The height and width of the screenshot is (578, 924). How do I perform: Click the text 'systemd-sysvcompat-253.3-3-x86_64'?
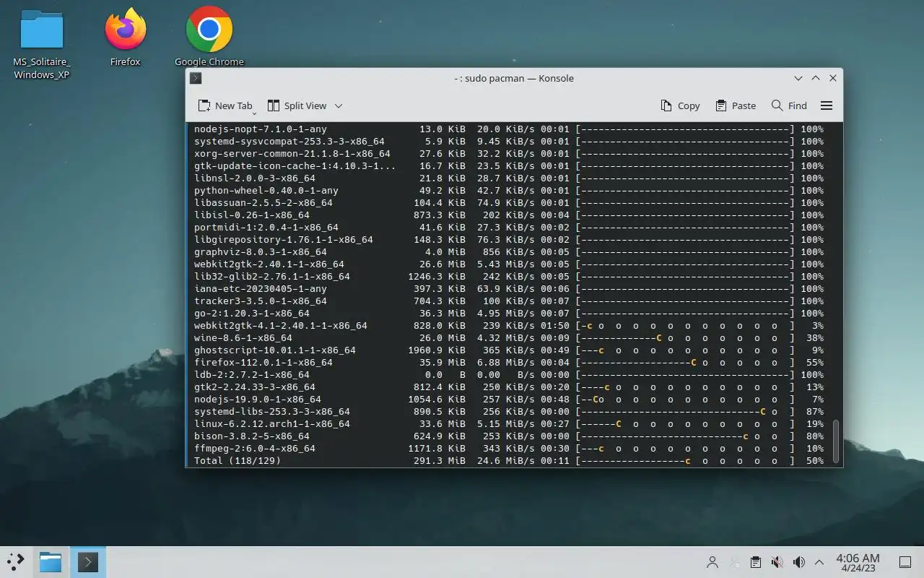(x=289, y=142)
